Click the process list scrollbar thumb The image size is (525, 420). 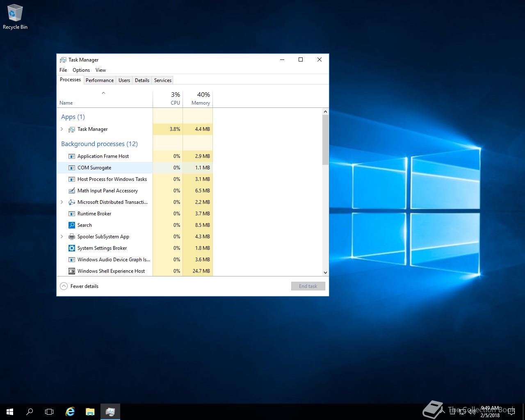click(325, 139)
